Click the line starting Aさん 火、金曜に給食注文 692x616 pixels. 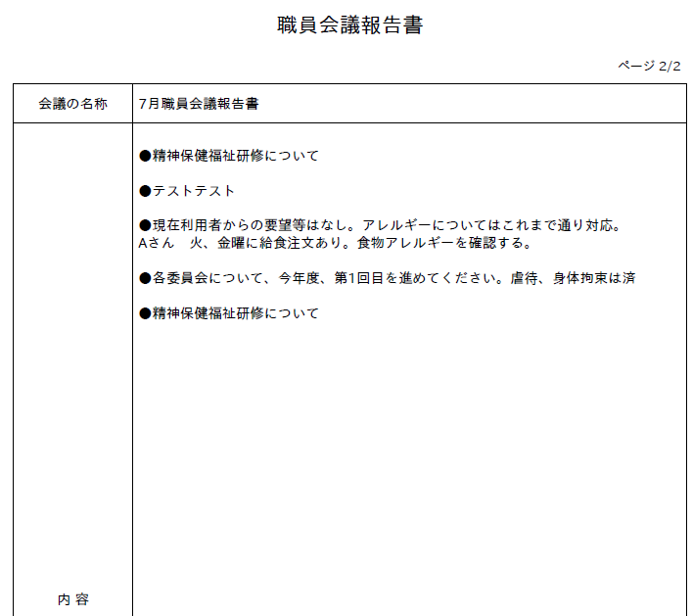pos(335,243)
